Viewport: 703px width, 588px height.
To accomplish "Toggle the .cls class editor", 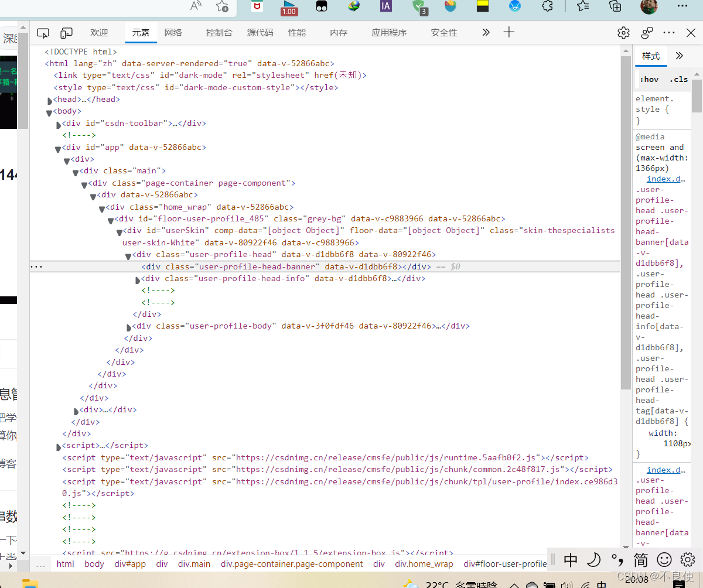I will click(x=679, y=80).
